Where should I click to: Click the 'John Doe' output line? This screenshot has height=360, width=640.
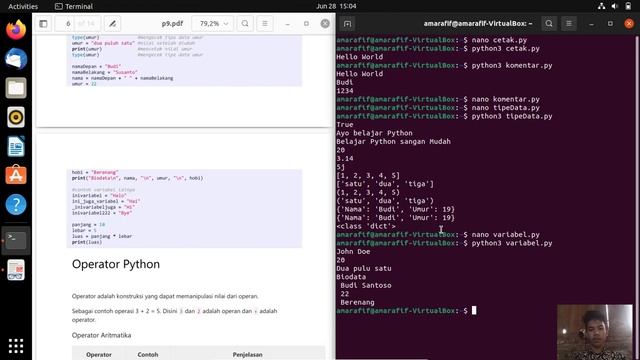(x=353, y=252)
